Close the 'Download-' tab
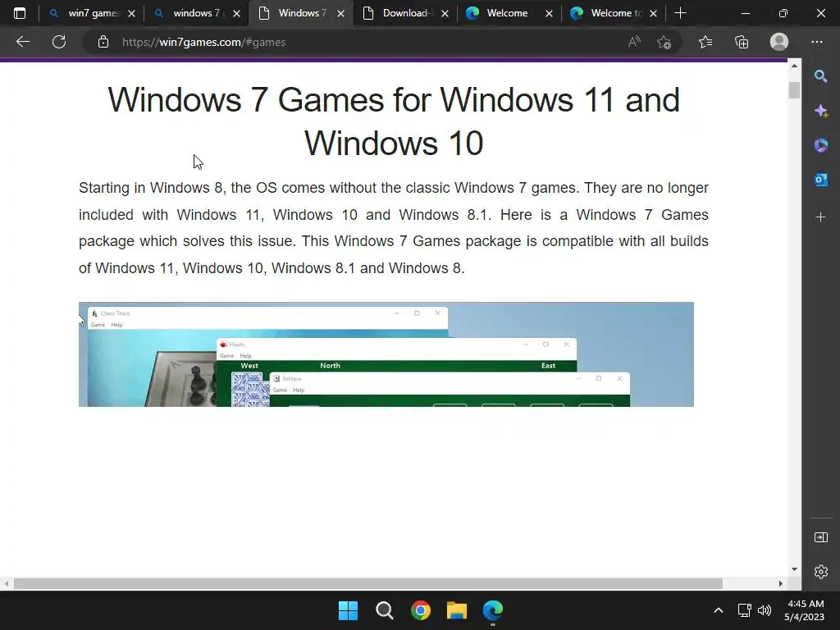Screen dimensions: 840x630 coord(445,14)
